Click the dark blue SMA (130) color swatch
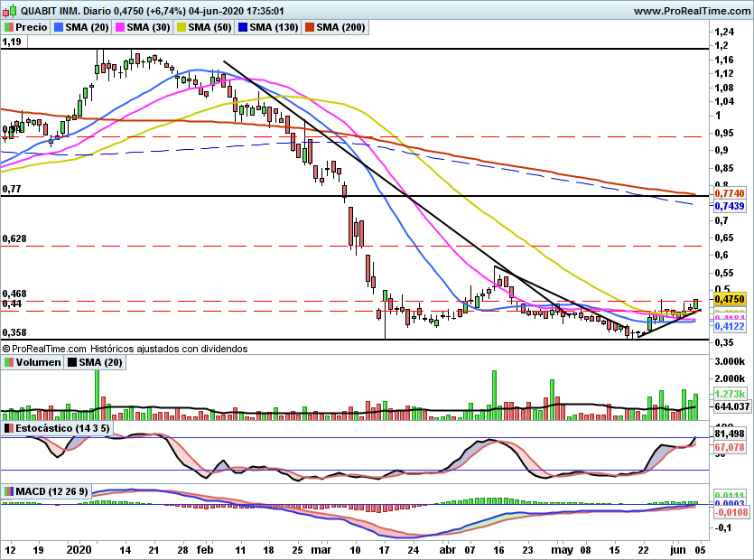Screen dimensions: 754x560 [x=242, y=27]
